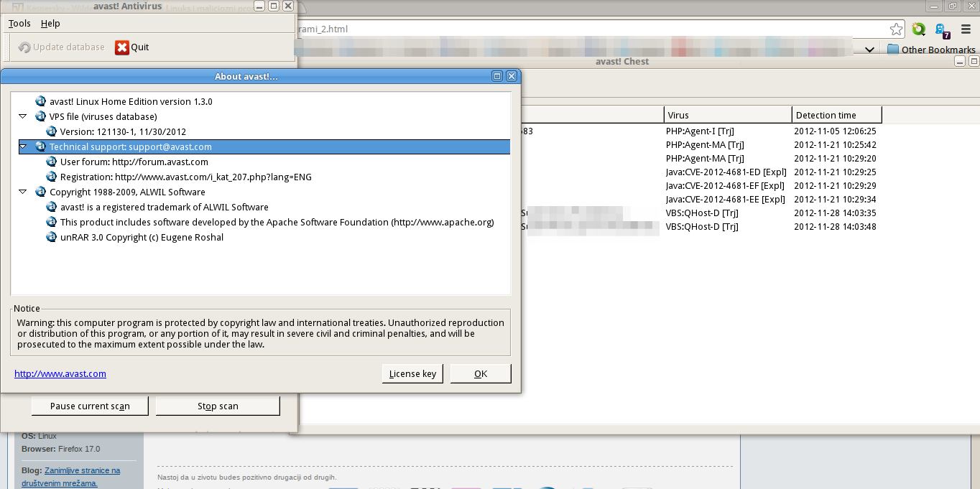Select the Apache Software Foundation row
This screenshot has height=489, width=980.
(277, 222)
